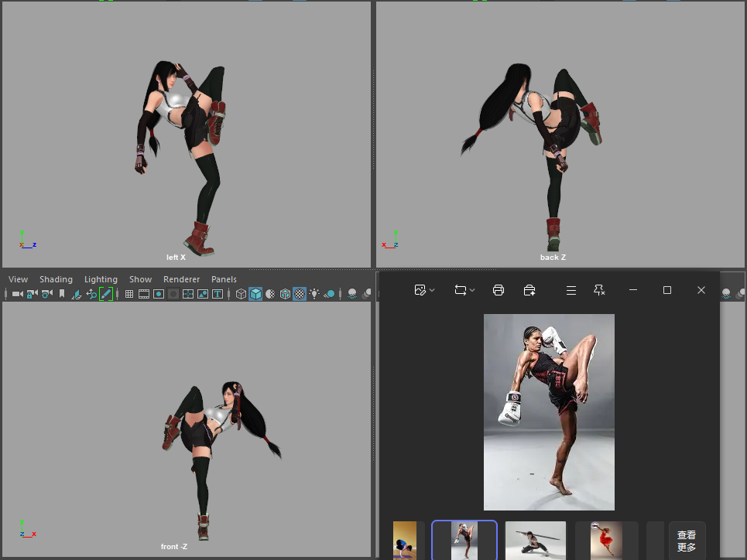Close the photo viewer window
747x560 pixels.
[701, 290]
